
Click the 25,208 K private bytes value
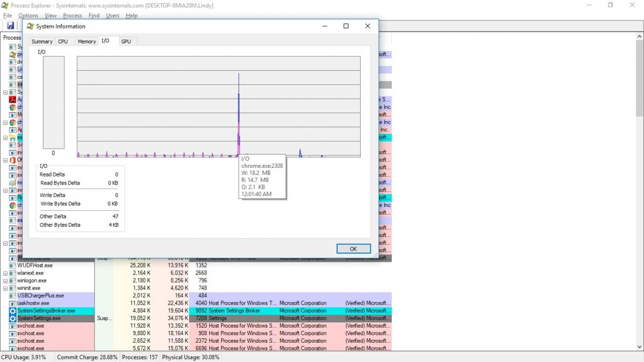(140, 265)
